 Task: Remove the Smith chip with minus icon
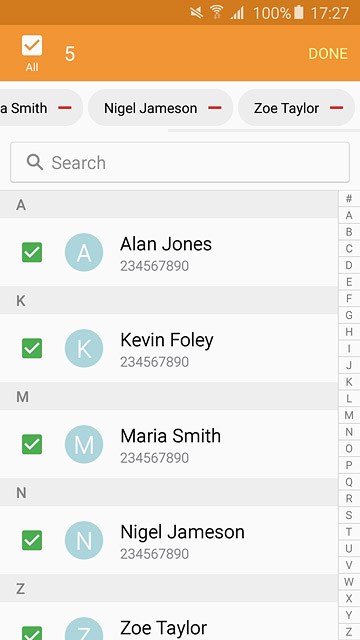64,108
